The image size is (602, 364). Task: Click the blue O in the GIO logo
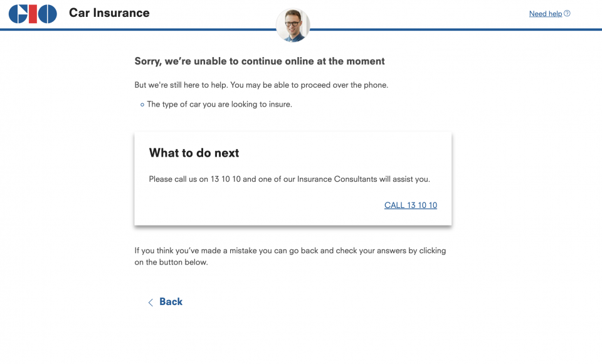47,14
